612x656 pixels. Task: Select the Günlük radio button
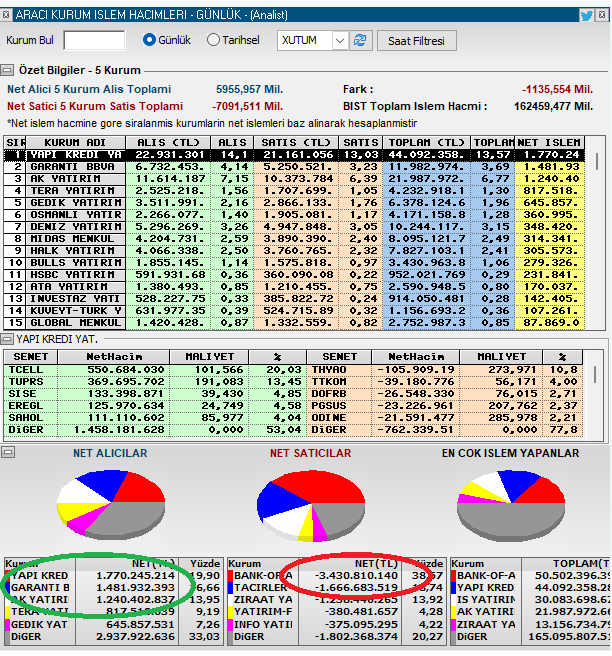(149, 40)
